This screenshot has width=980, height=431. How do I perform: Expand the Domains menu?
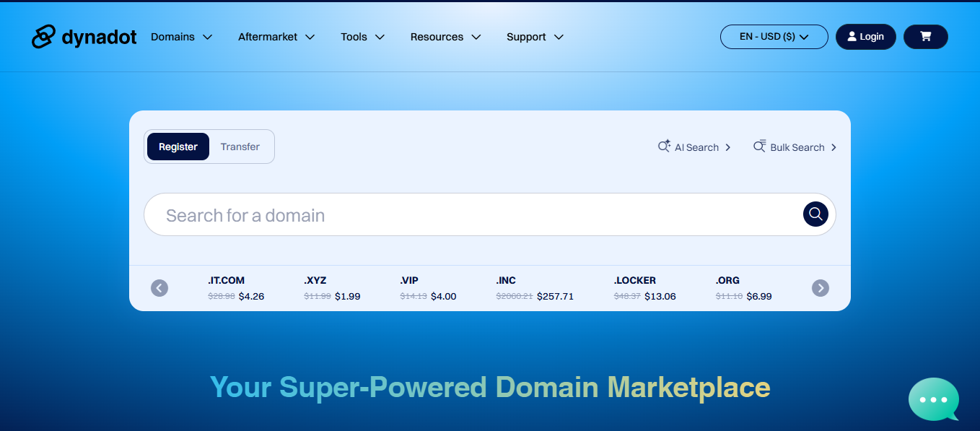click(181, 37)
